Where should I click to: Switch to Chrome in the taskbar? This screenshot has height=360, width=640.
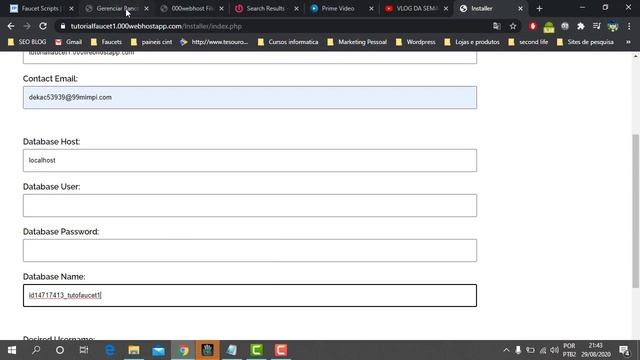coord(183,350)
